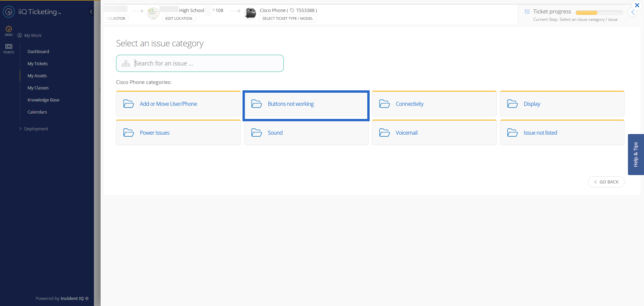Click the Connectivity folder icon
This screenshot has width=644, height=306.
click(x=384, y=104)
